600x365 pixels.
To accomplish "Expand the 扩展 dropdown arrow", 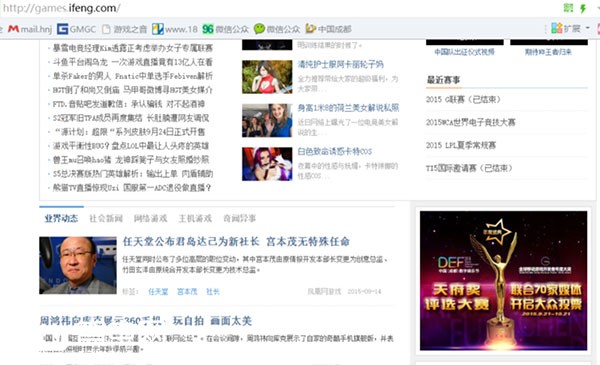I will click(587, 28).
